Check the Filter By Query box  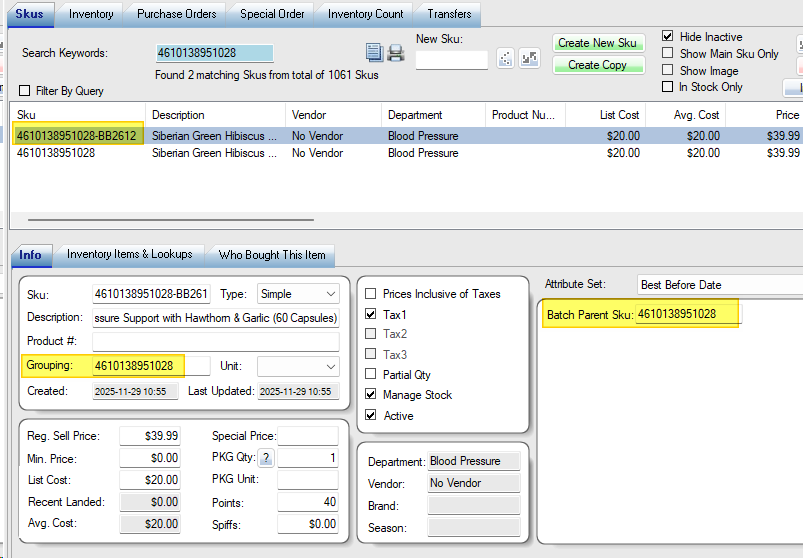pos(25,91)
